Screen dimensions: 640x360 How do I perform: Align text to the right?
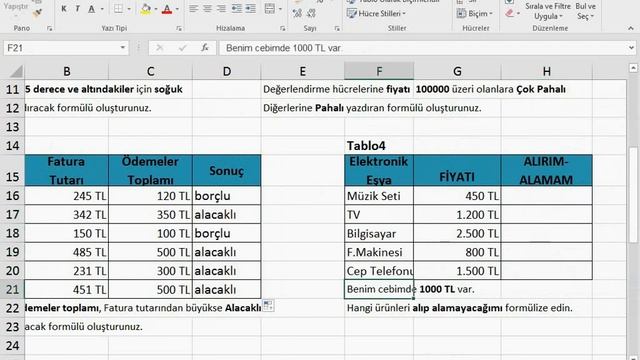pos(221,9)
